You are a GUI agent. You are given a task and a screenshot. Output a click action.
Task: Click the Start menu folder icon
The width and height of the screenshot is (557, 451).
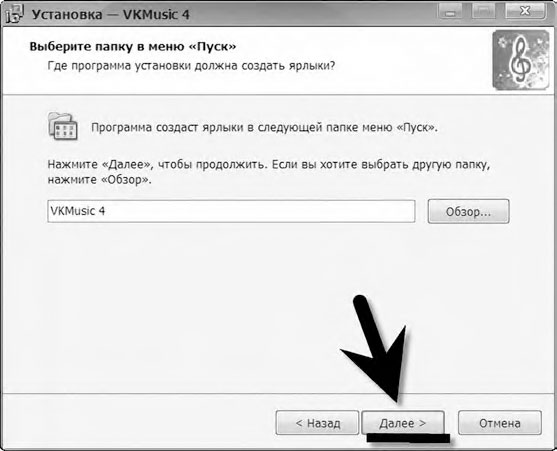coord(63,126)
